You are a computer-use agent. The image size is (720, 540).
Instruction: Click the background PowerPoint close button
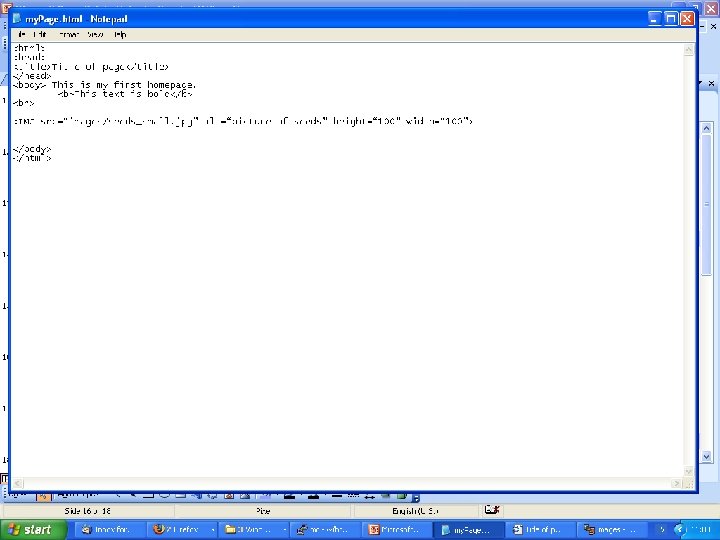[x=711, y=9]
